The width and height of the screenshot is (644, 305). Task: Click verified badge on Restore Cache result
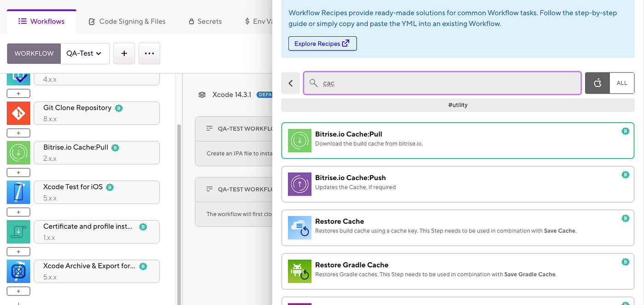(x=625, y=218)
